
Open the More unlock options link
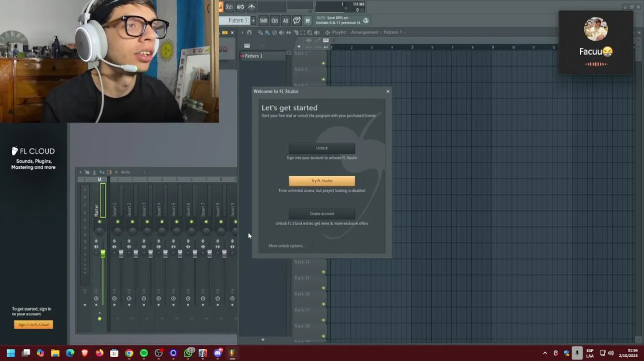(x=286, y=246)
